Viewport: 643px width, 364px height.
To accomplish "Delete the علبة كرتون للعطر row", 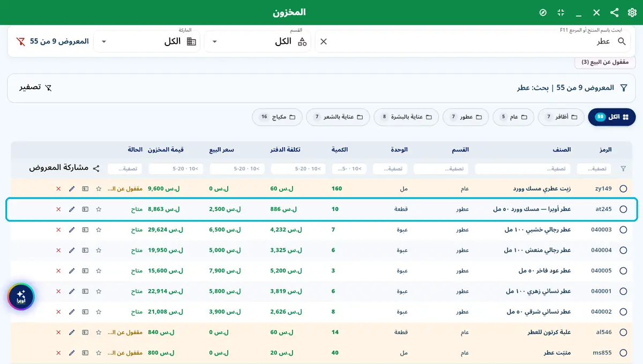I will [58, 332].
